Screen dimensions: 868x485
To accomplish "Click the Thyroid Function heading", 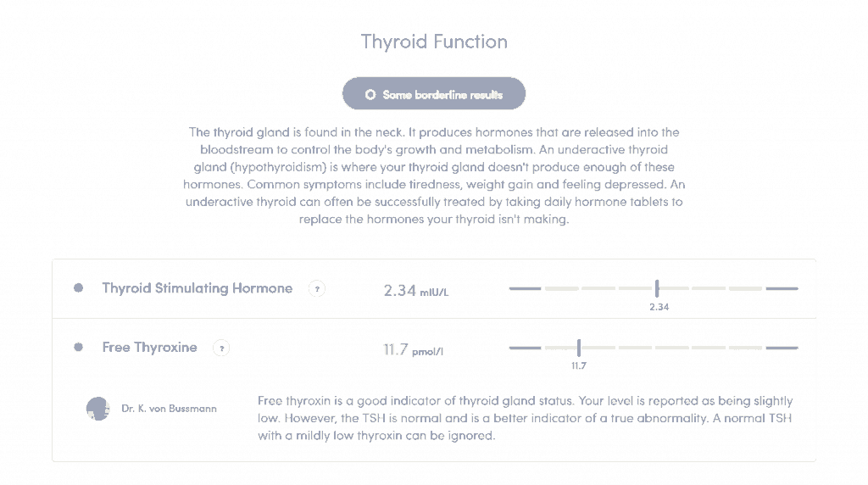I will [x=434, y=42].
